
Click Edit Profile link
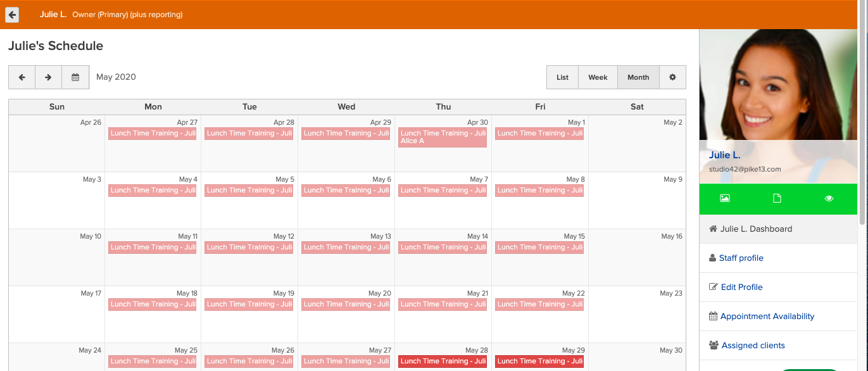741,287
